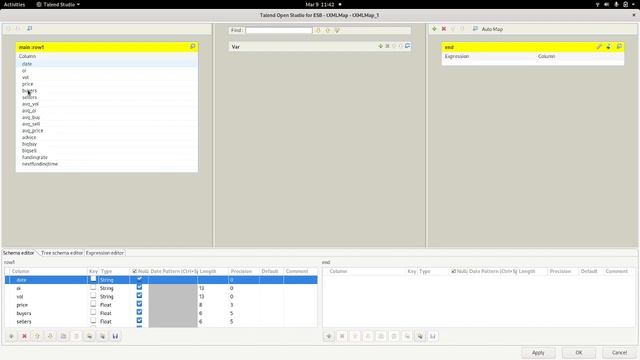Open the system status tray icons

click(x=616, y=4)
